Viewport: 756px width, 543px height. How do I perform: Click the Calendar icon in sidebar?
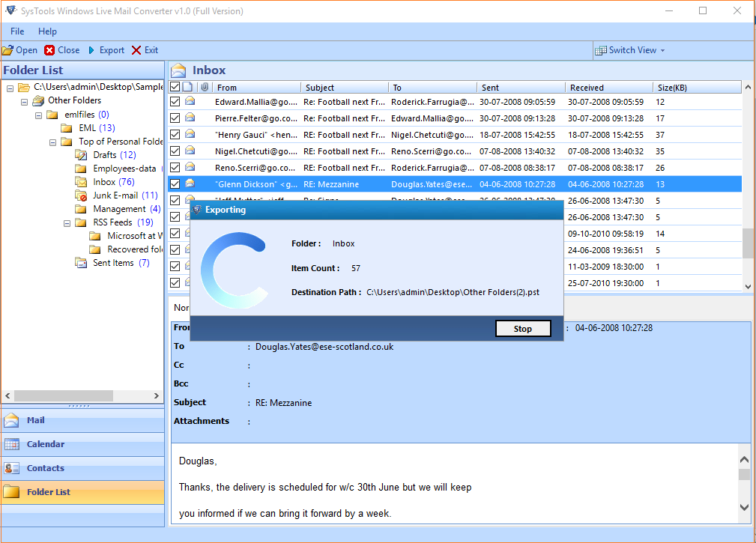[11, 444]
